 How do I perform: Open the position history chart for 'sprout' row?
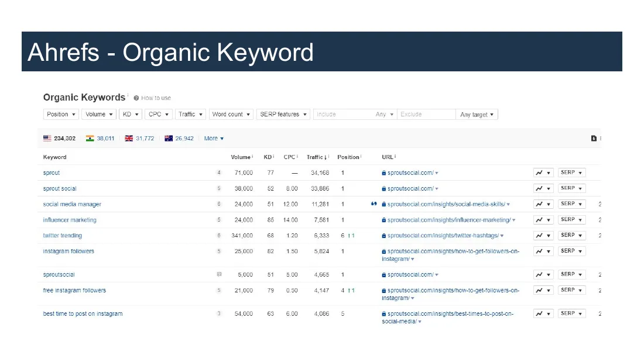click(543, 173)
